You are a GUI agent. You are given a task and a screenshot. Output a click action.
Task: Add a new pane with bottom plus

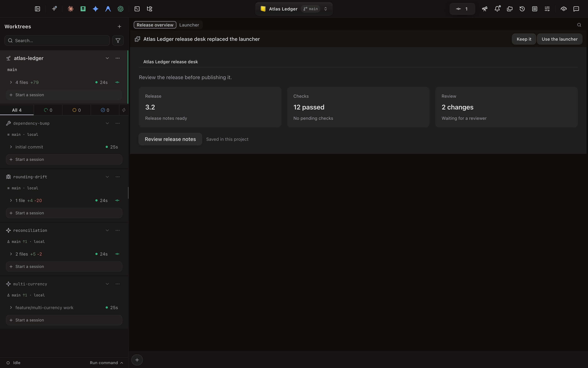pos(137,360)
